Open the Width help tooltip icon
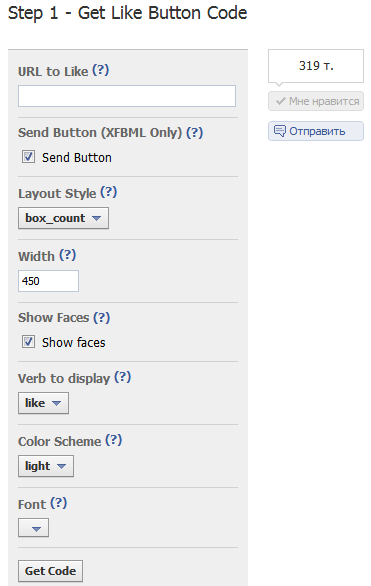Image resolution: width=371 pixels, height=586 pixels. point(68,255)
